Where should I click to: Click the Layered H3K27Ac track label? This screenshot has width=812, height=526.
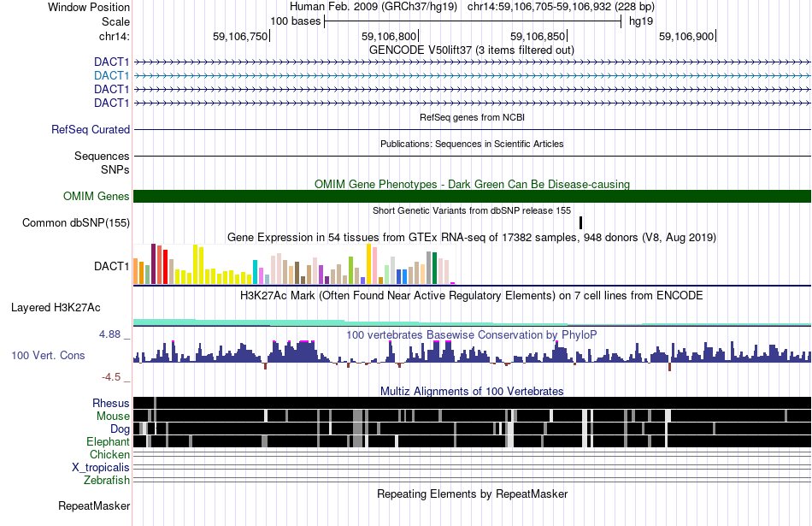click(x=56, y=307)
